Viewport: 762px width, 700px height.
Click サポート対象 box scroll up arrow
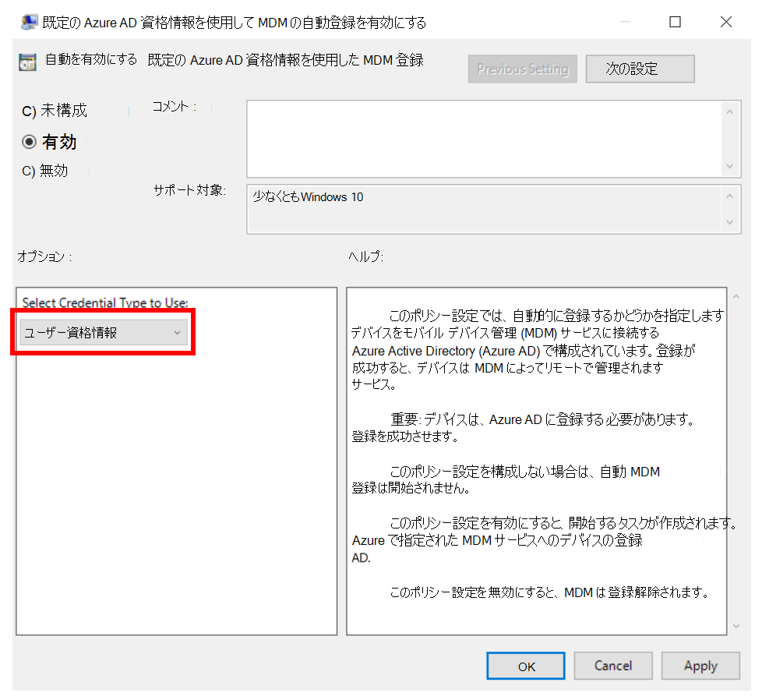730,196
